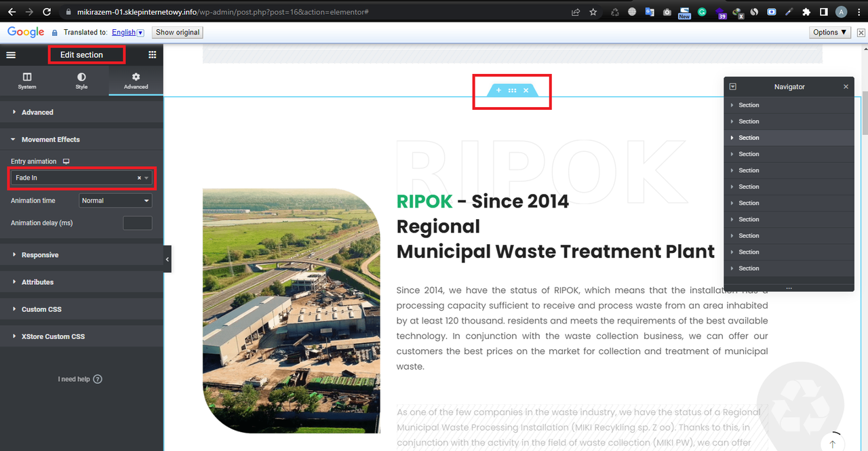Image resolution: width=868 pixels, height=451 pixels.
Task: Click the scroll-to-top arrow button
Action: [832, 444]
